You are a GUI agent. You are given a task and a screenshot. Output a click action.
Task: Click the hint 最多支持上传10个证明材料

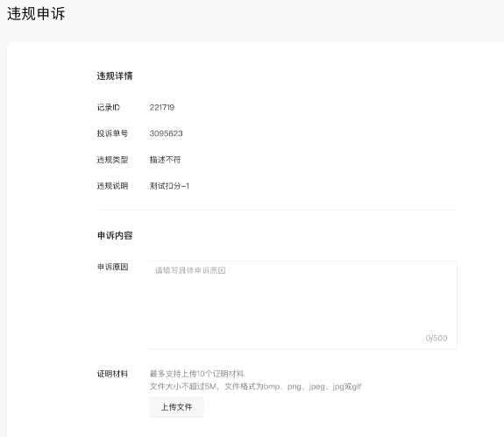pos(196,374)
